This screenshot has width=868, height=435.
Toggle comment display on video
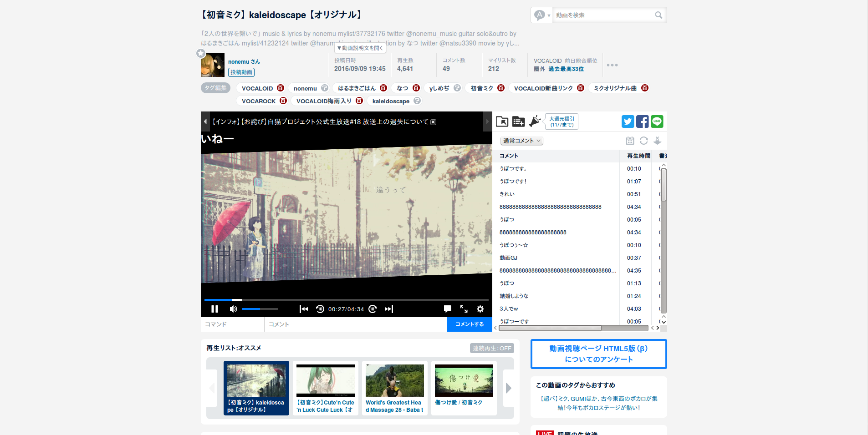tap(447, 309)
